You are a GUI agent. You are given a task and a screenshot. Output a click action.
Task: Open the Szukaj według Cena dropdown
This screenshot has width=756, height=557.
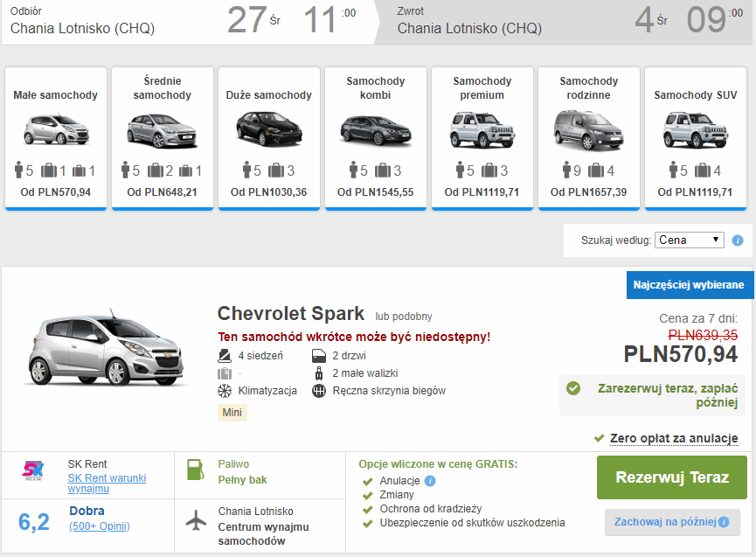click(x=689, y=240)
